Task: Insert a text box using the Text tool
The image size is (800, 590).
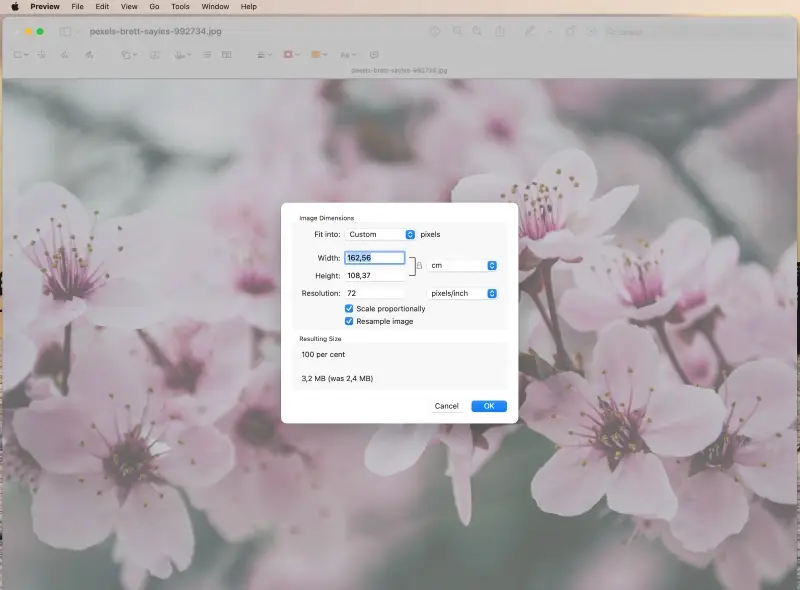Action: [154, 55]
